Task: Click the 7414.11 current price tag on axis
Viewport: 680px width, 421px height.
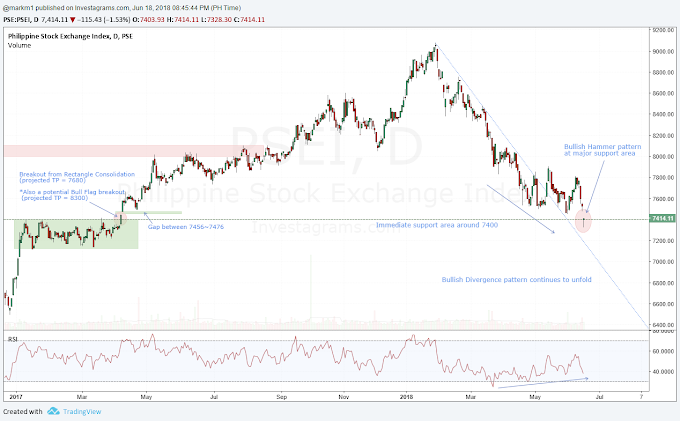Action: click(663, 219)
